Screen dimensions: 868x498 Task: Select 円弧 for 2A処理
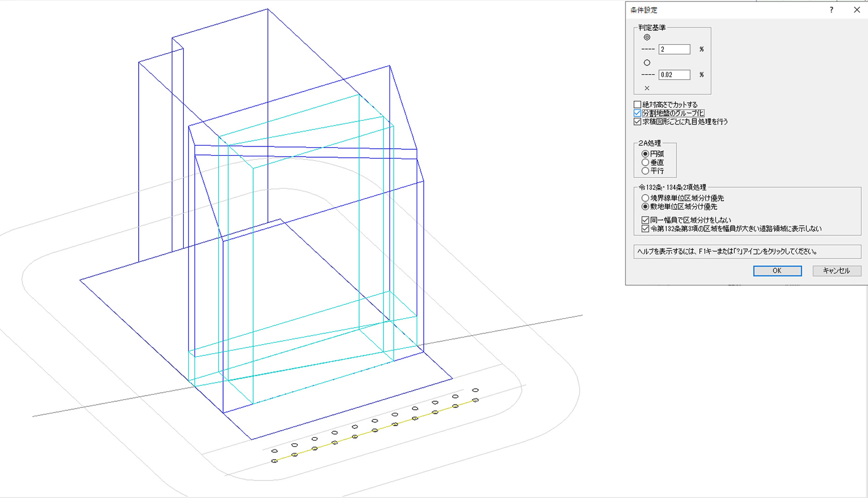point(645,154)
